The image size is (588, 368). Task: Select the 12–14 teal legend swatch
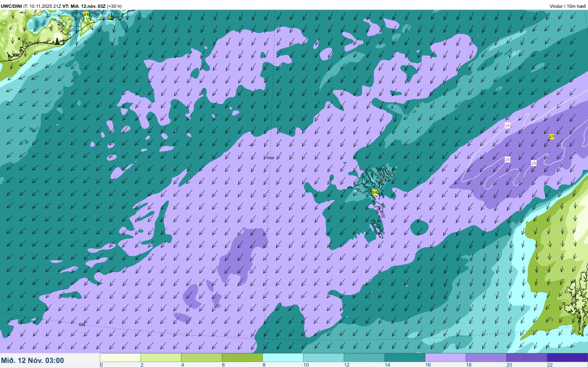pyautogui.click(x=364, y=357)
